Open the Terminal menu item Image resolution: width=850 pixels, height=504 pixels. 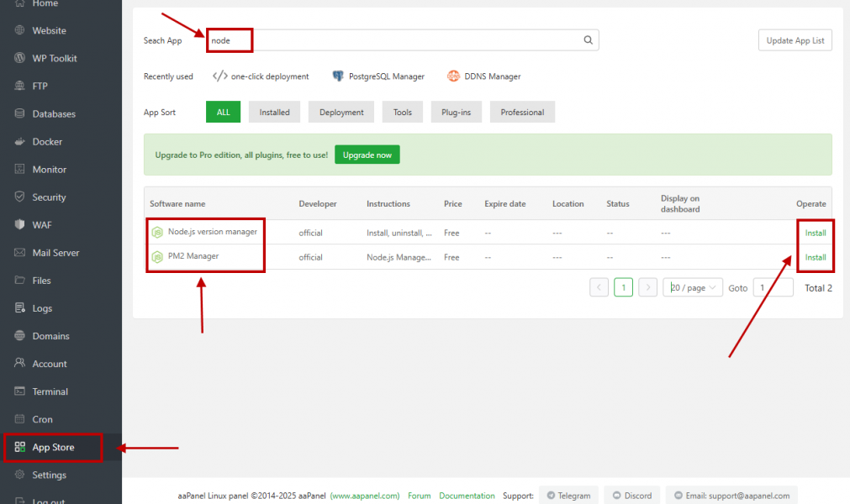click(61, 391)
